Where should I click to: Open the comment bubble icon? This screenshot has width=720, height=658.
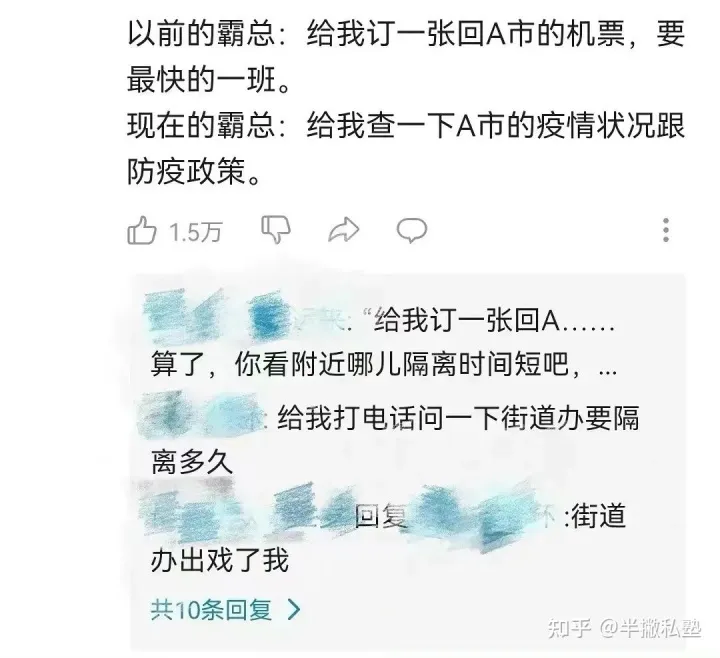coord(412,230)
